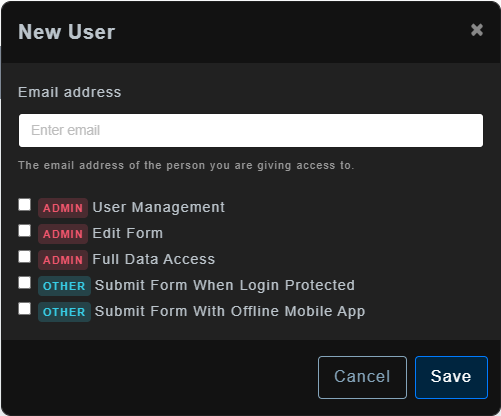
Task: Click Submit Form When Login Protected label
Action: click(225, 286)
